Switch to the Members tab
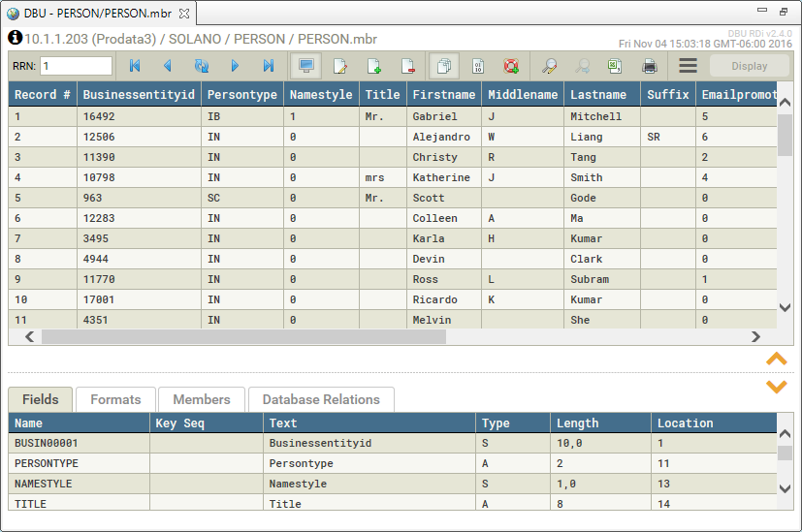802x532 pixels. point(202,399)
